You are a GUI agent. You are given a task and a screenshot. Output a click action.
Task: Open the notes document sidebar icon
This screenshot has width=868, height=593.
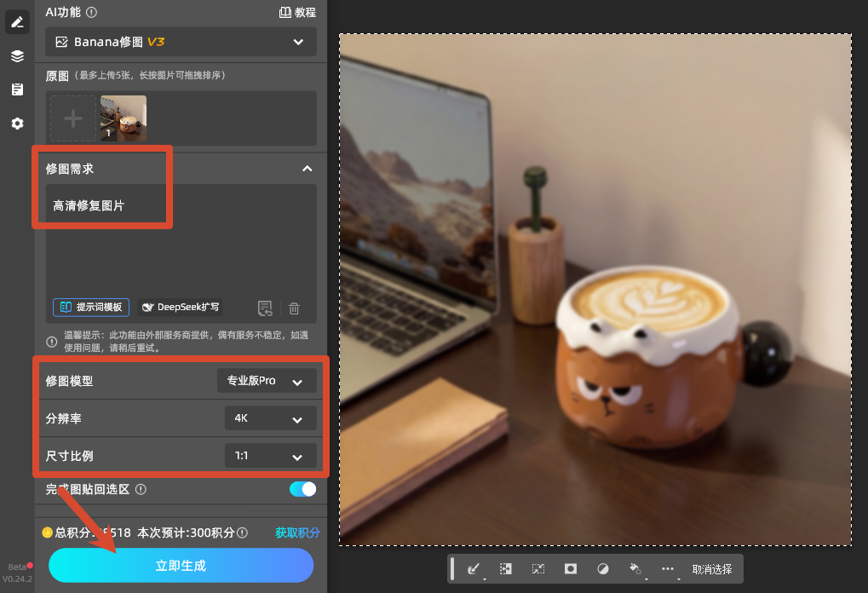click(x=17, y=89)
